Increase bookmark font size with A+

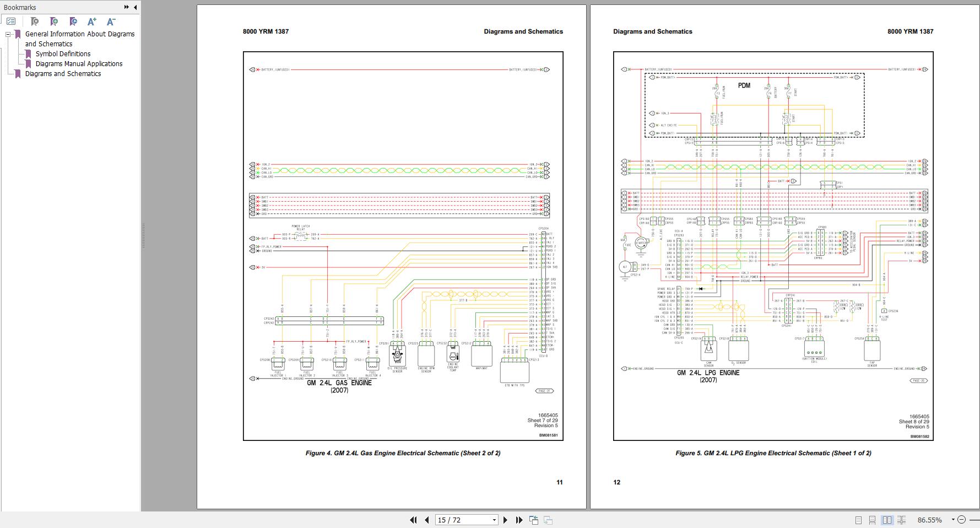91,21
